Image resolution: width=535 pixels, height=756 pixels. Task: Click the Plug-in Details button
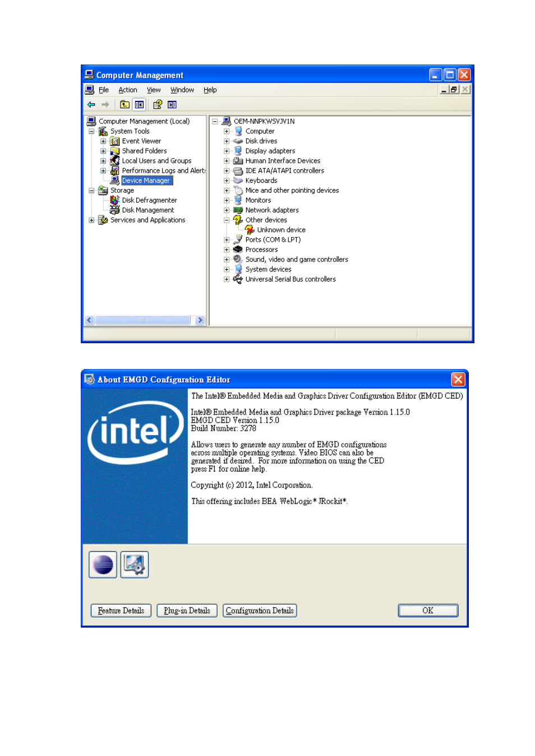pyautogui.click(x=187, y=611)
